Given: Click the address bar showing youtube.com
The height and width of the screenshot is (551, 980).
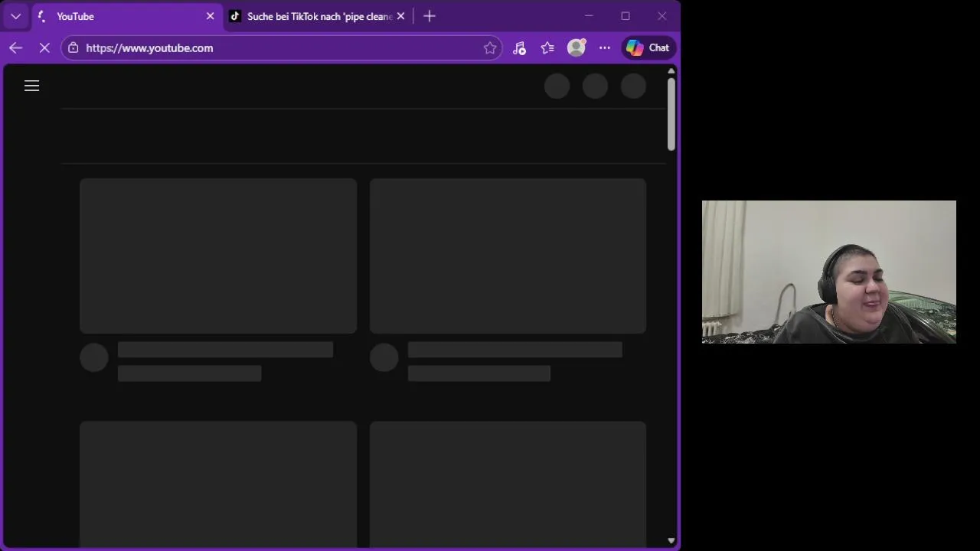Looking at the screenshot, I should [x=281, y=47].
